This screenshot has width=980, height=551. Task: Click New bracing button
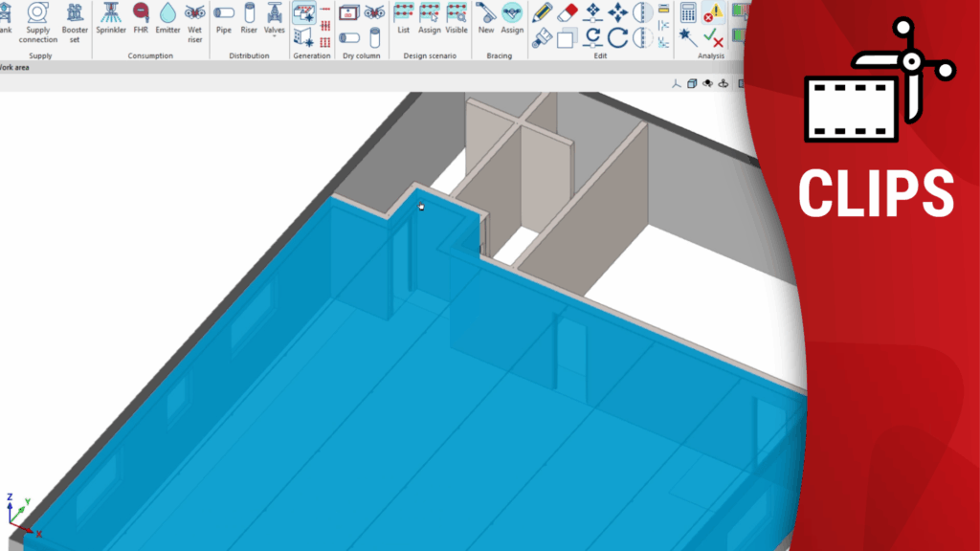[x=486, y=18]
